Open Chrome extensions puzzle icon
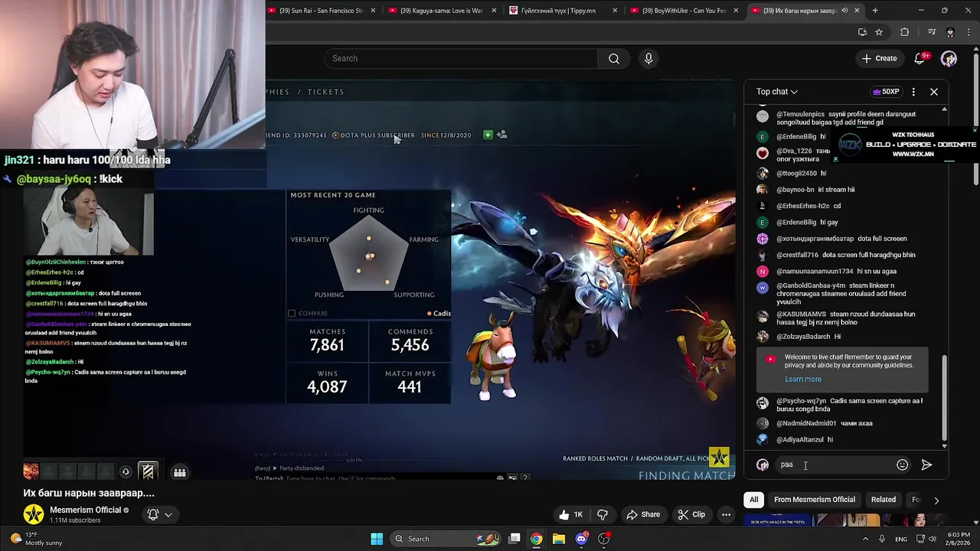 tap(904, 32)
